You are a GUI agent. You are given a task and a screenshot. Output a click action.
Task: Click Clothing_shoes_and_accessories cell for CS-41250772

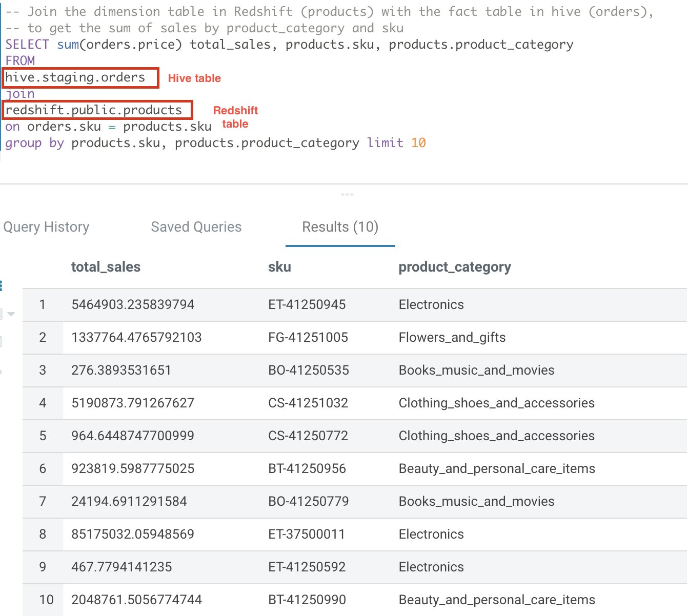coord(496,436)
